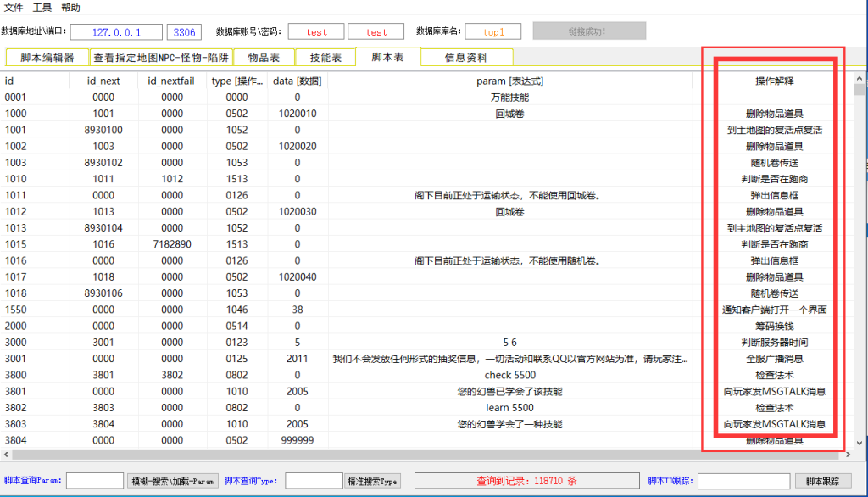Click the 万能技能 param cell

pyautogui.click(x=509, y=98)
